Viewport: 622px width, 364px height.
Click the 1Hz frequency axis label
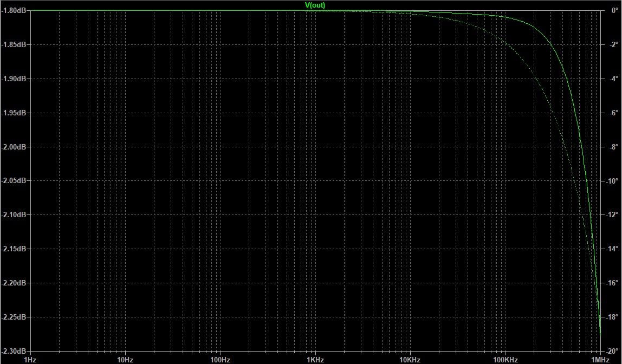tap(30, 359)
